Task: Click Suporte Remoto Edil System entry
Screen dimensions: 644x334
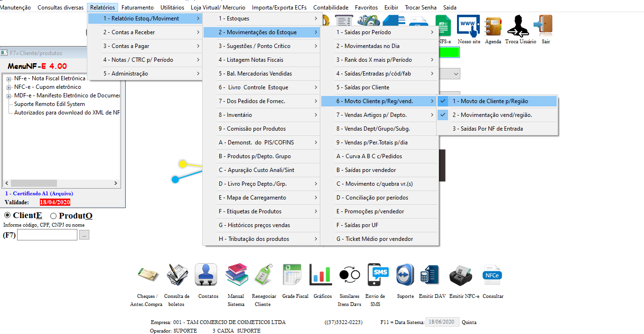Action: [49, 104]
